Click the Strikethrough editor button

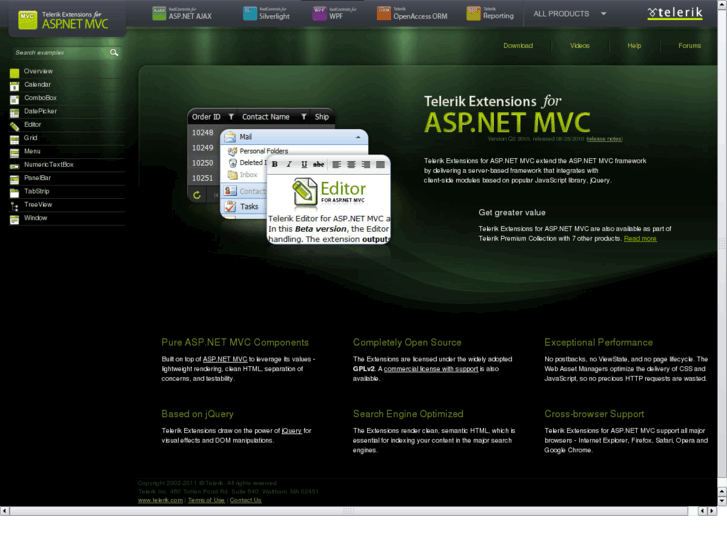coord(319,164)
